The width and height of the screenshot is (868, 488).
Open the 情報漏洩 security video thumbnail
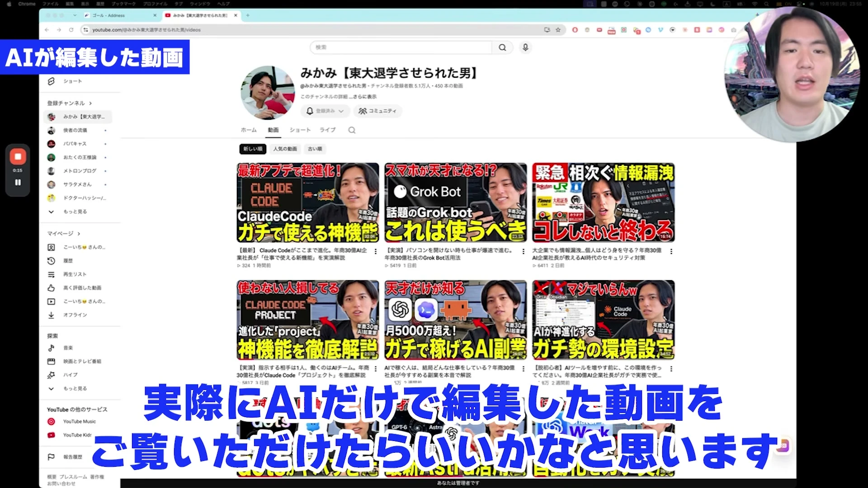tap(604, 202)
